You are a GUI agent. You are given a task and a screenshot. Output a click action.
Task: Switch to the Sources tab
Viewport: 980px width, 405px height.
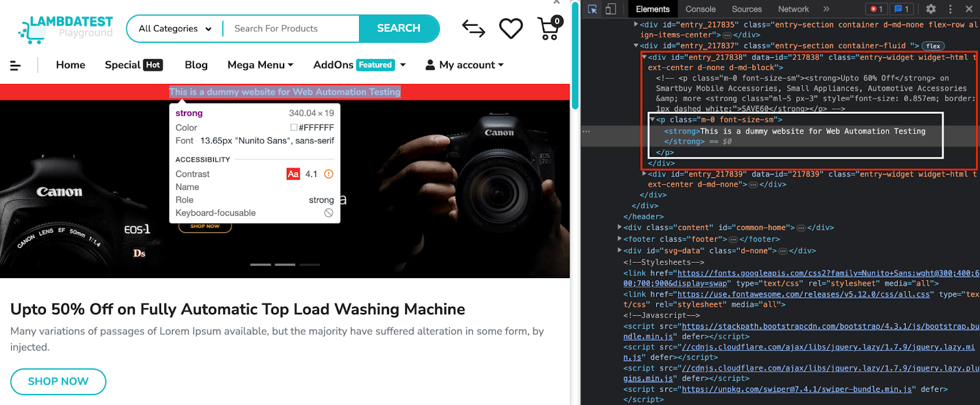(747, 9)
